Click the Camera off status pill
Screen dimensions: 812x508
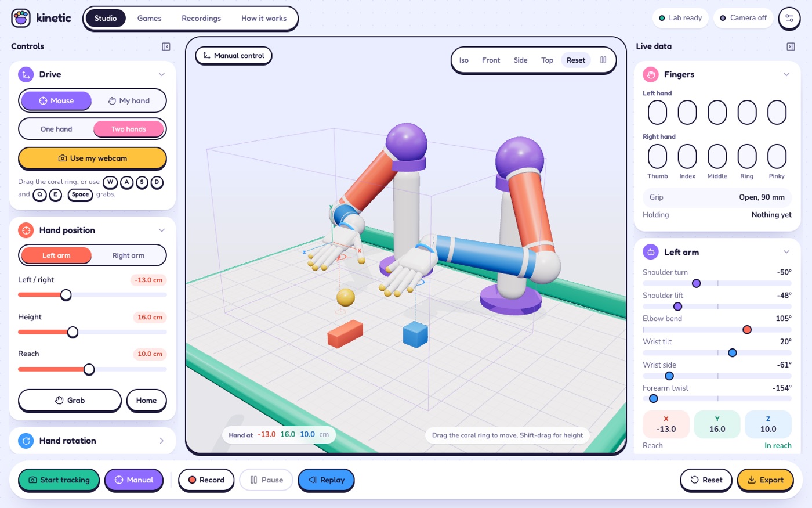tap(744, 18)
